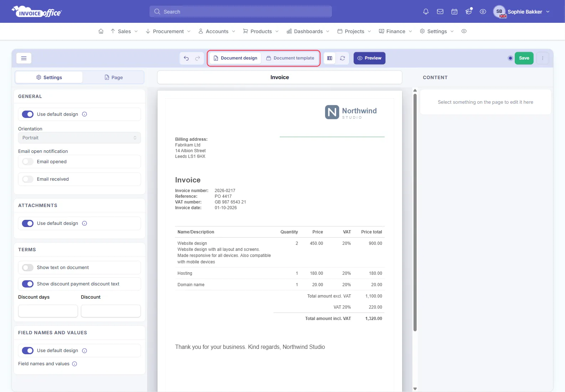The image size is (565, 392).
Task: Open the three-dot more options menu
Action: tap(543, 58)
